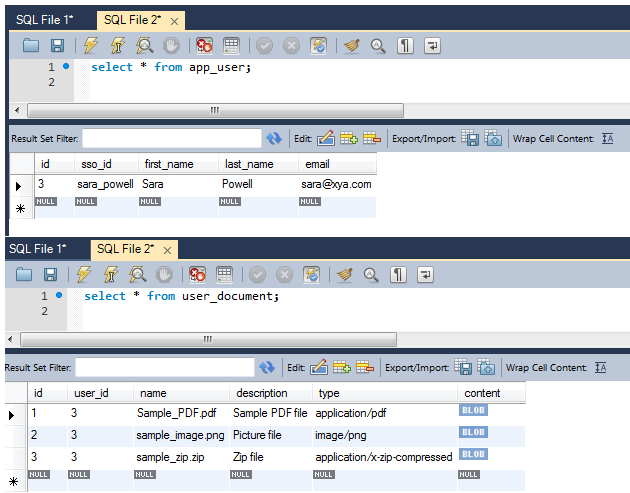Execute statement under cursor in the app_user editor

(118, 46)
